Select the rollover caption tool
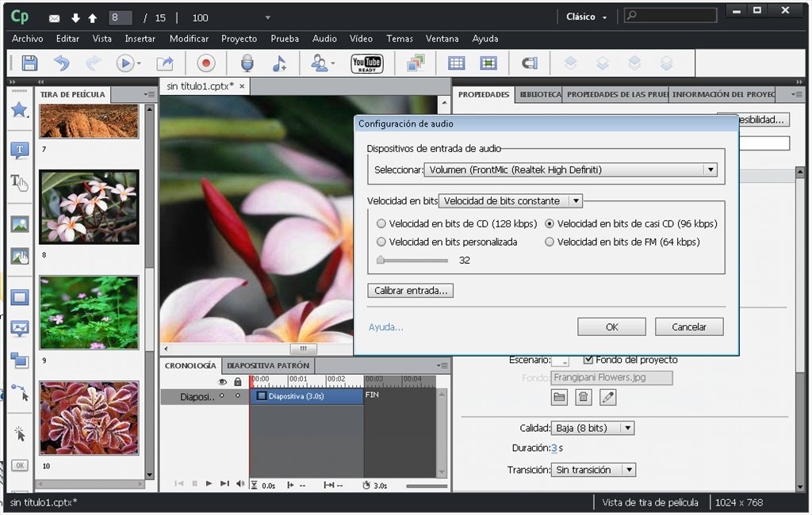 (x=20, y=182)
